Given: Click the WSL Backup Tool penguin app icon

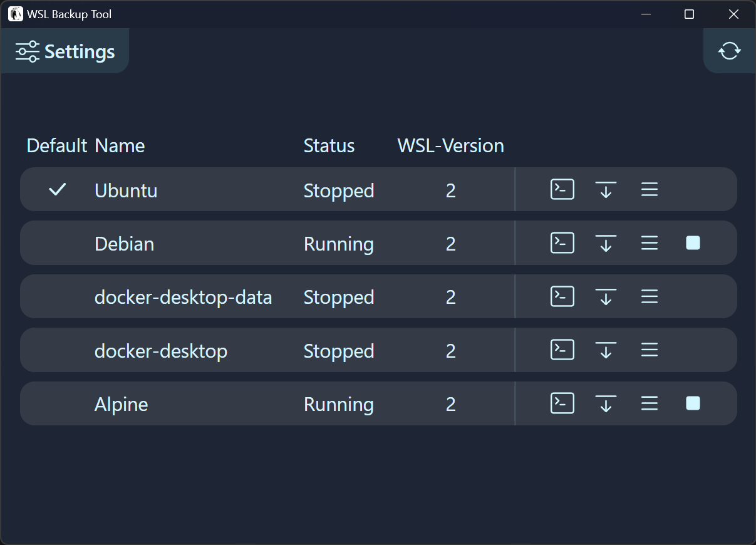Looking at the screenshot, I should (16, 14).
